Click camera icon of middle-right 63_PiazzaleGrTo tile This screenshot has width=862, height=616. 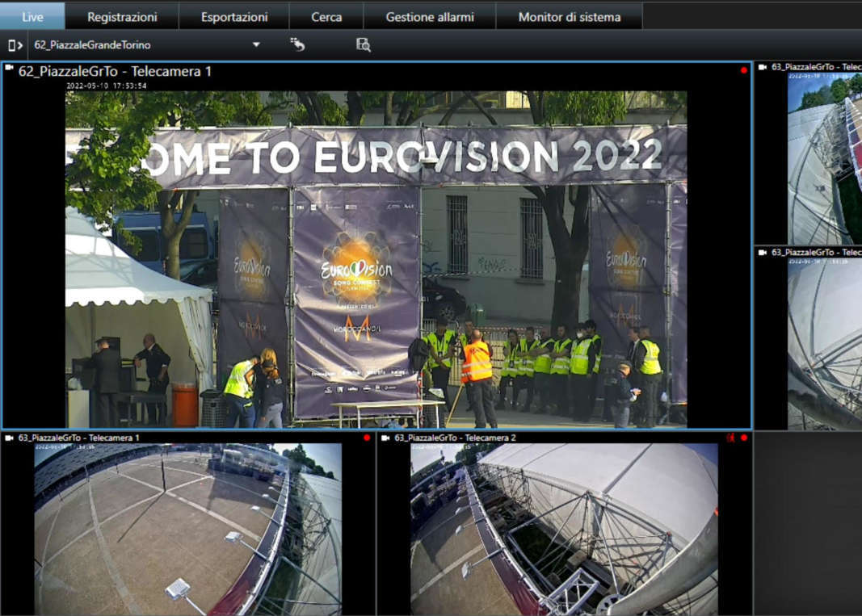point(763,253)
